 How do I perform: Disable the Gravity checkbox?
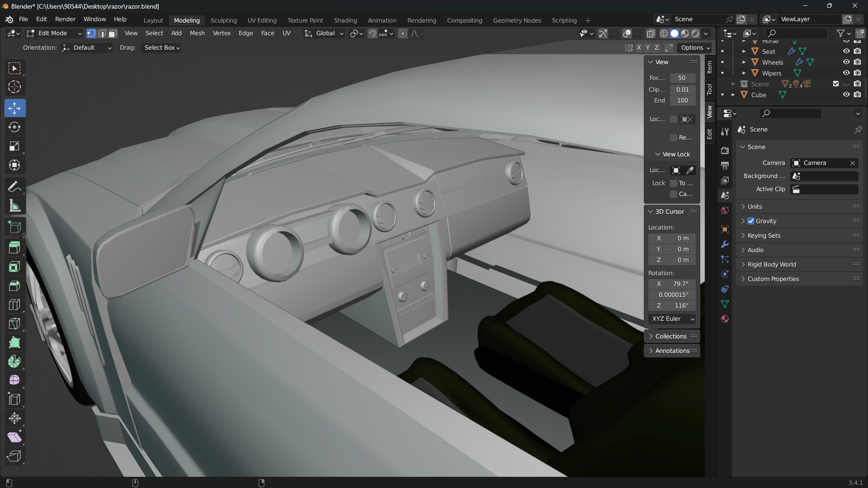(x=751, y=221)
